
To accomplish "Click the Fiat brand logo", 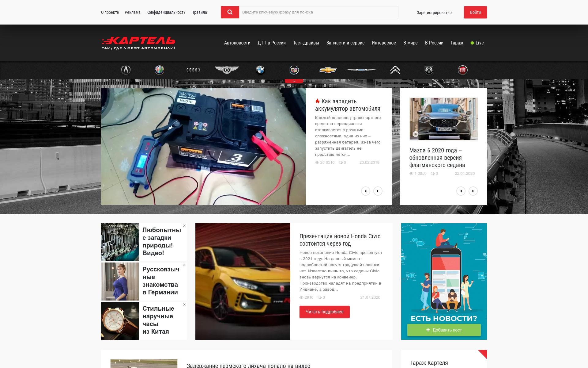I will [462, 70].
